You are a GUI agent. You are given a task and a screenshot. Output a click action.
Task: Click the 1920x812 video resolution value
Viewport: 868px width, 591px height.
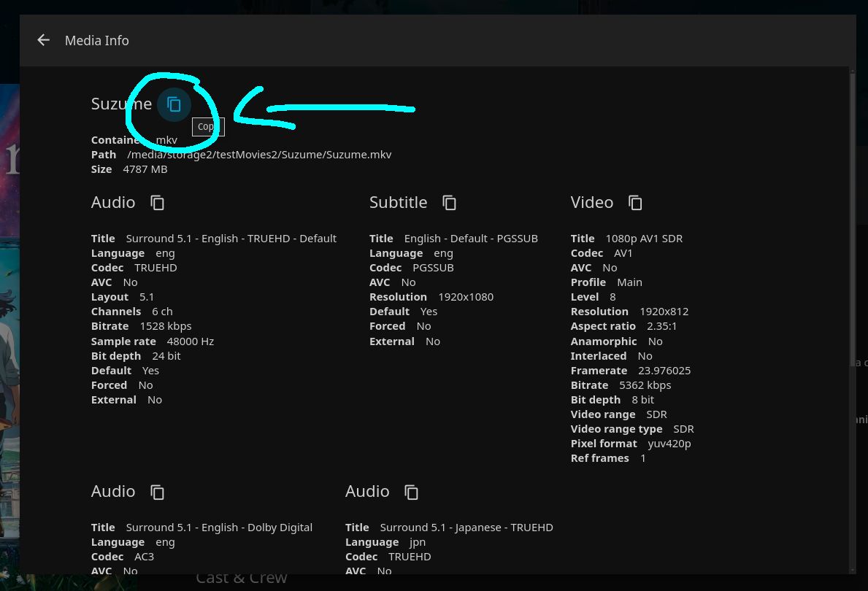[x=664, y=312]
